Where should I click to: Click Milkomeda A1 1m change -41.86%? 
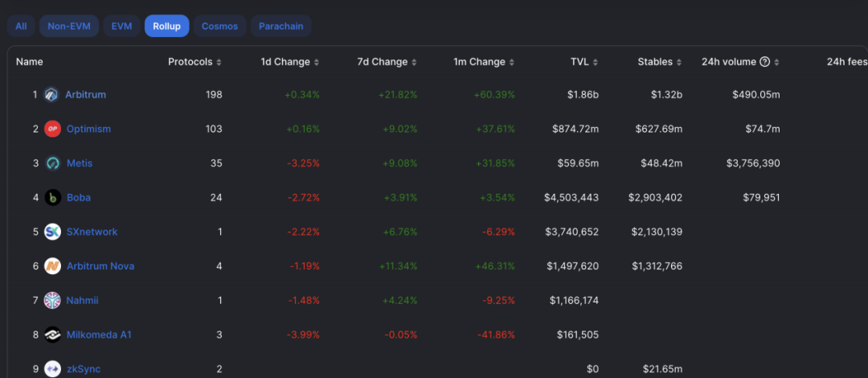(x=496, y=335)
